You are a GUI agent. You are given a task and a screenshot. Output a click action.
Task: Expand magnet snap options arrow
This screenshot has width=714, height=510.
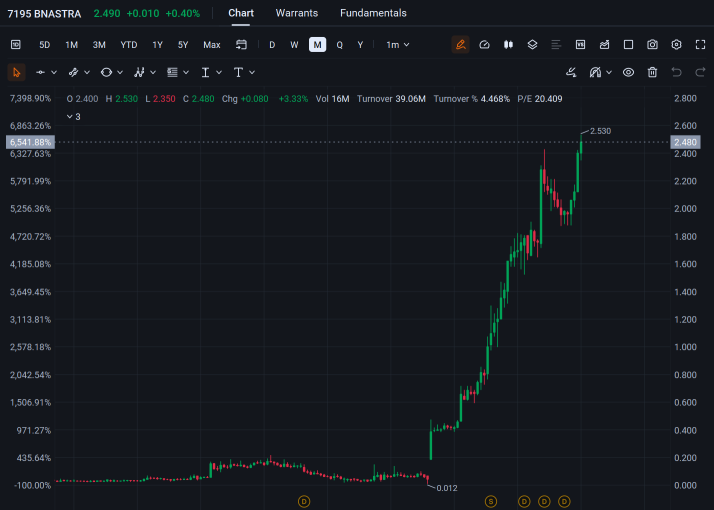(x=609, y=72)
